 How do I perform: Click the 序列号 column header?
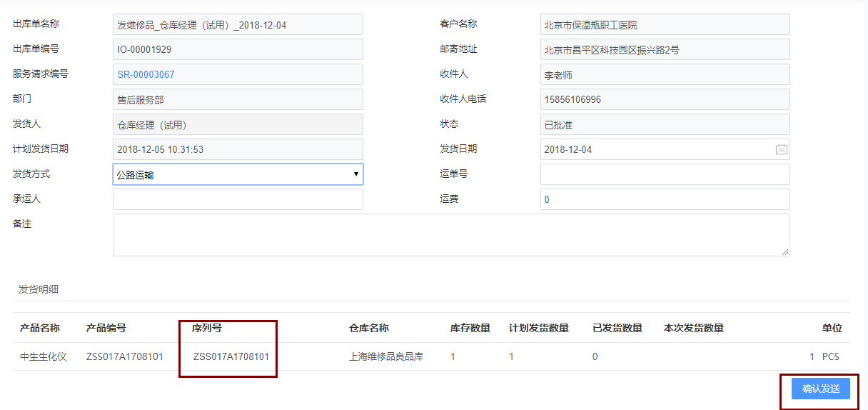point(206,328)
